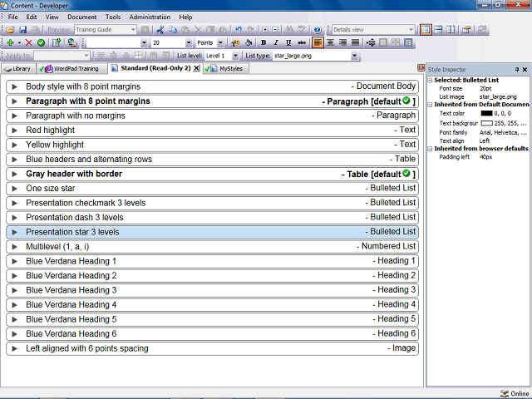Open the List level dropdown
Image resolution: width=532 pixels, height=399 pixels.
click(x=235, y=56)
